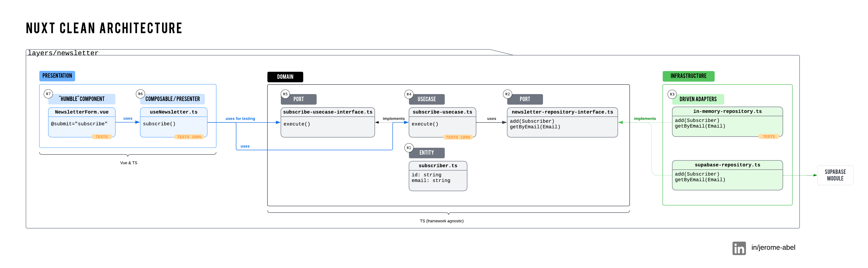Click the #1 badge on Entity label
The height and width of the screenshot is (268, 868).
(x=409, y=148)
